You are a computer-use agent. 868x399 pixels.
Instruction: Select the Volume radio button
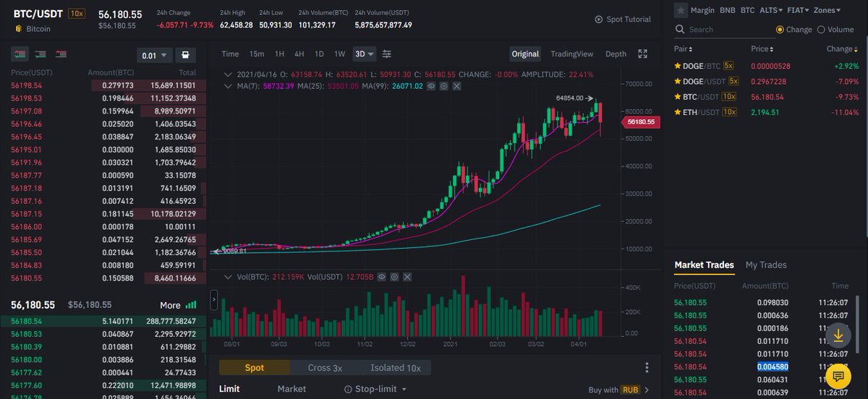tap(821, 30)
